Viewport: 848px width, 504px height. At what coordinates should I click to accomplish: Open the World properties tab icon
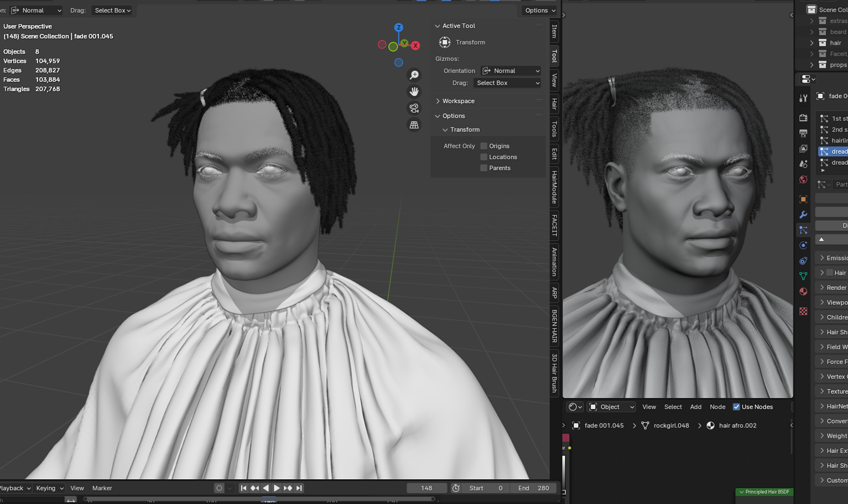(803, 180)
